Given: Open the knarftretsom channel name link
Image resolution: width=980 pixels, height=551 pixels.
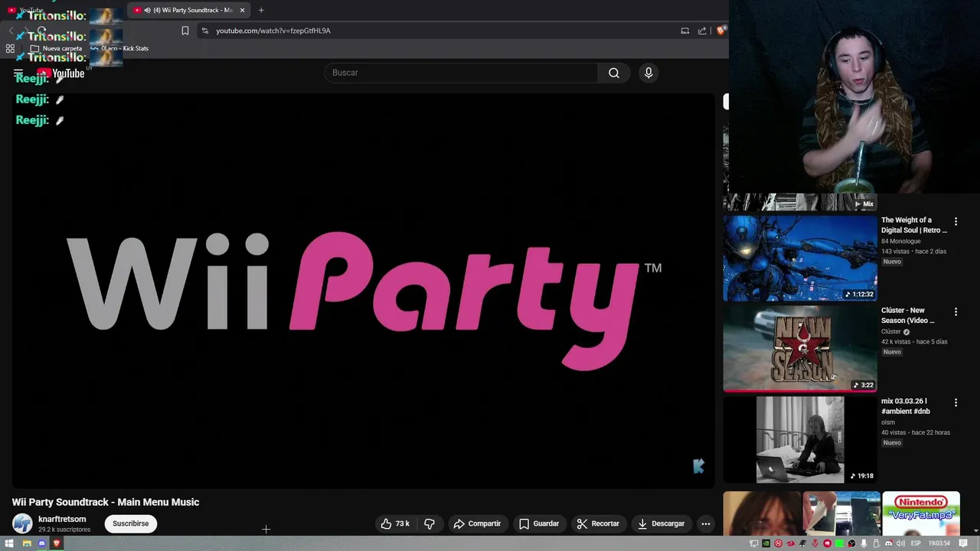Looking at the screenshot, I should click(62, 519).
